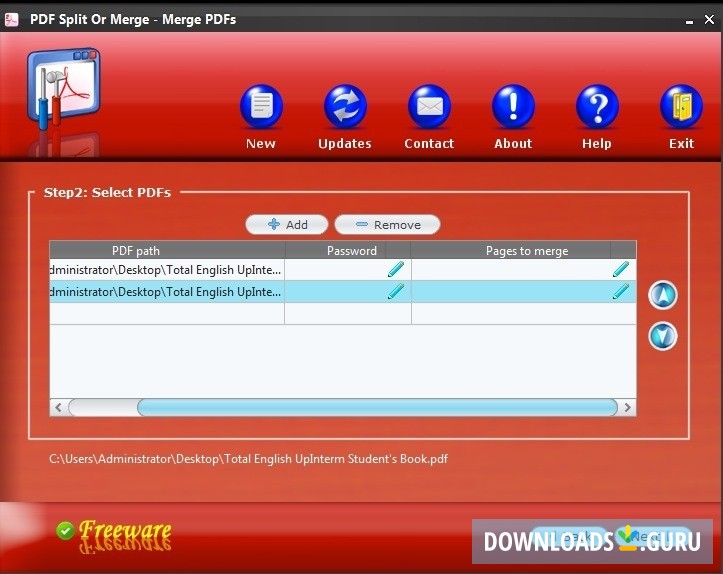Open the About exclamation icon

coord(513,107)
